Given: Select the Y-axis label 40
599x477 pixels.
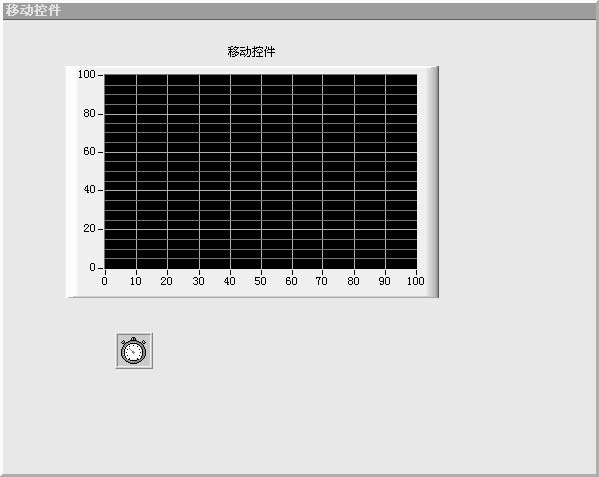Looking at the screenshot, I should point(89,189).
